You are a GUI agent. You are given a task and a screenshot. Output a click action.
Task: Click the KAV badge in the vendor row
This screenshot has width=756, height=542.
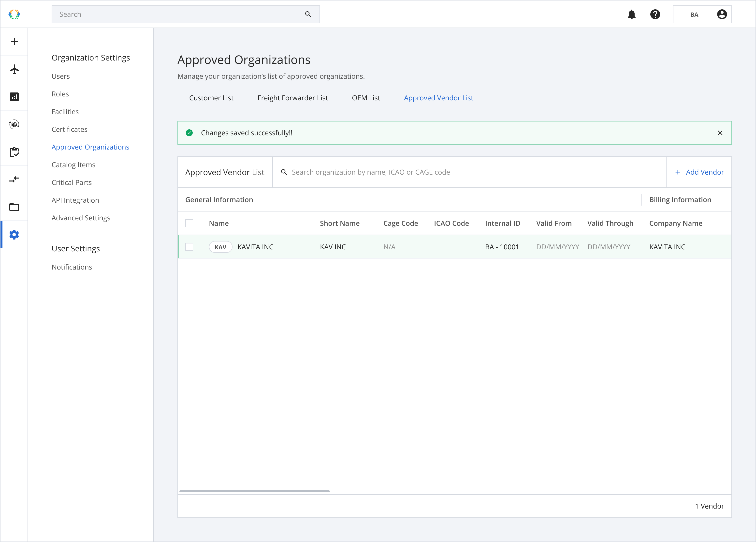220,247
